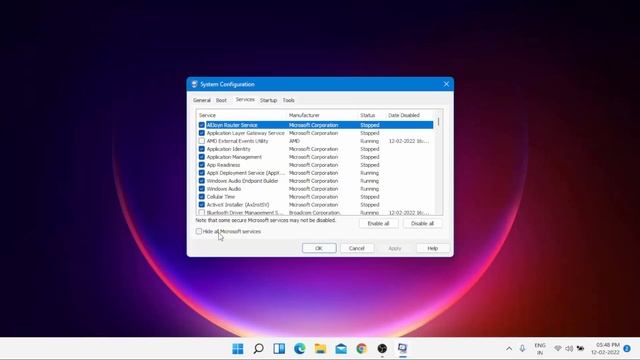Click the Cancel button
The width and height of the screenshot is (640, 360).
point(357,248)
